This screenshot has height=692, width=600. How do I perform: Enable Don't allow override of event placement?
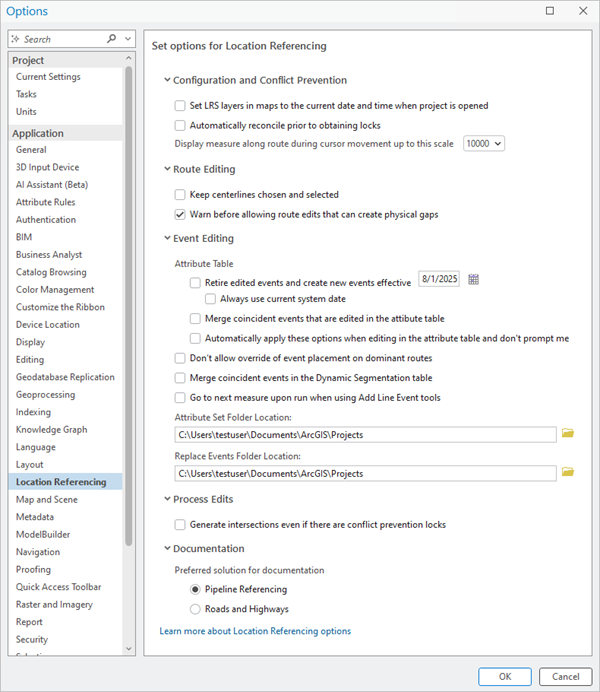(x=180, y=358)
